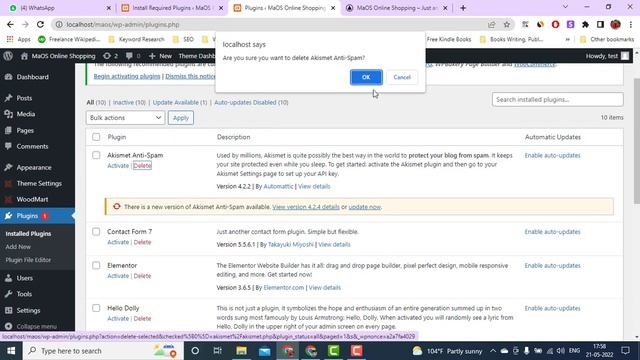
Task: Bookmark this page with star icon
Action: [x=507, y=24]
